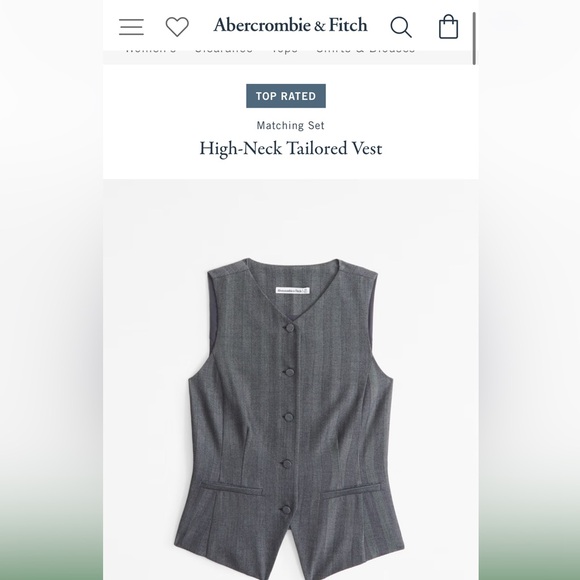Open the Clearance breadcrumb link
Screen dimensions: 580x580
point(224,49)
